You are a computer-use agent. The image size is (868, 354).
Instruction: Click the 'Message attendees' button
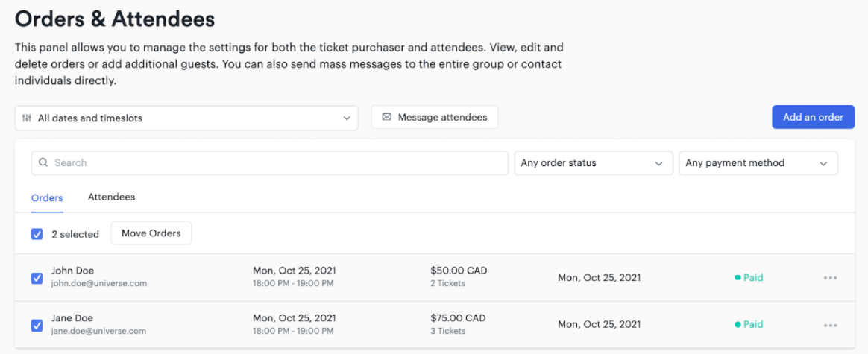point(435,117)
